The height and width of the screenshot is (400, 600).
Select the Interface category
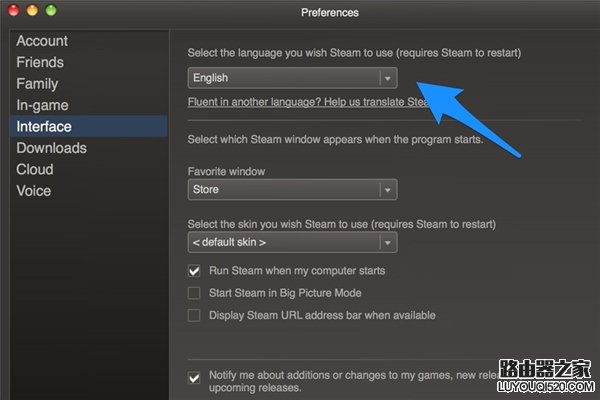44,127
